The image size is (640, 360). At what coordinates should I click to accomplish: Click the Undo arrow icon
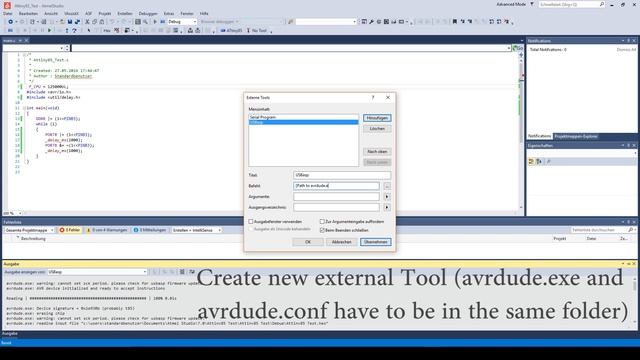(112, 22)
